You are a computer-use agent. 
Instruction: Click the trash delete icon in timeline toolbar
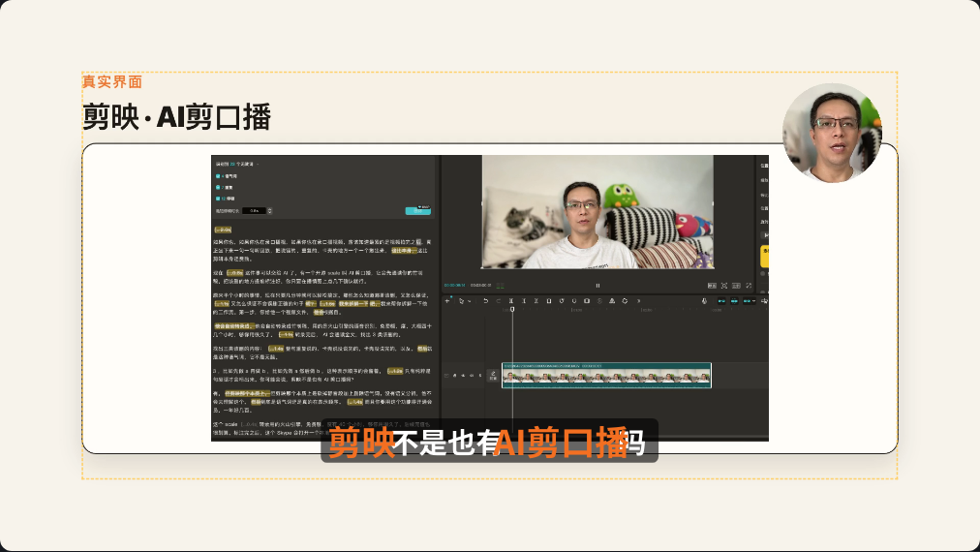[x=549, y=300]
